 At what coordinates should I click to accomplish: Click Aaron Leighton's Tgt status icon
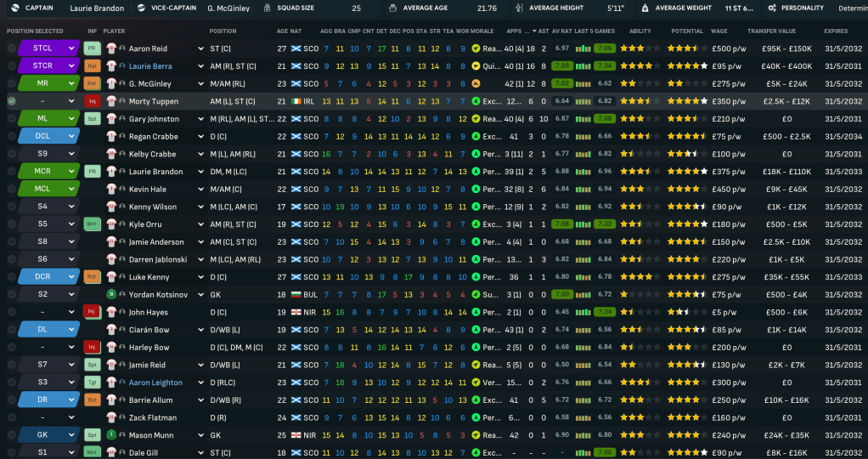pyautogui.click(x=92, y=382)
